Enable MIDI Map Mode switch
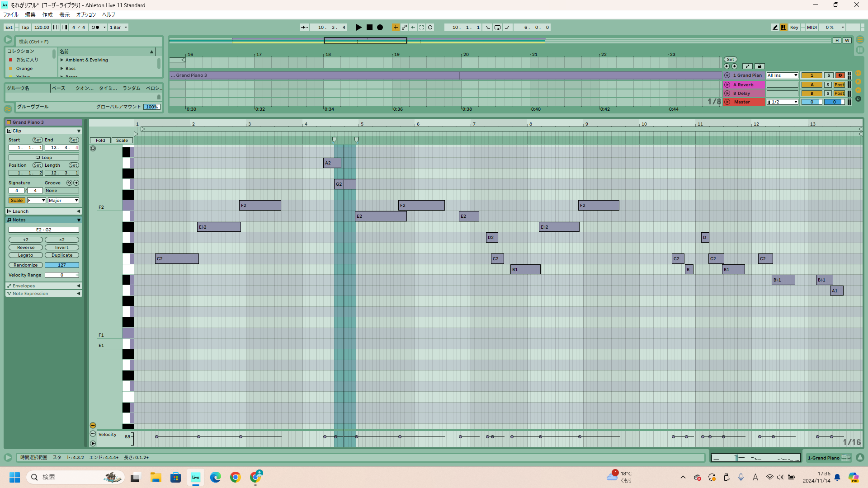Image resolution: width=868 pixels, height=488 pixels. click(811, 28)
